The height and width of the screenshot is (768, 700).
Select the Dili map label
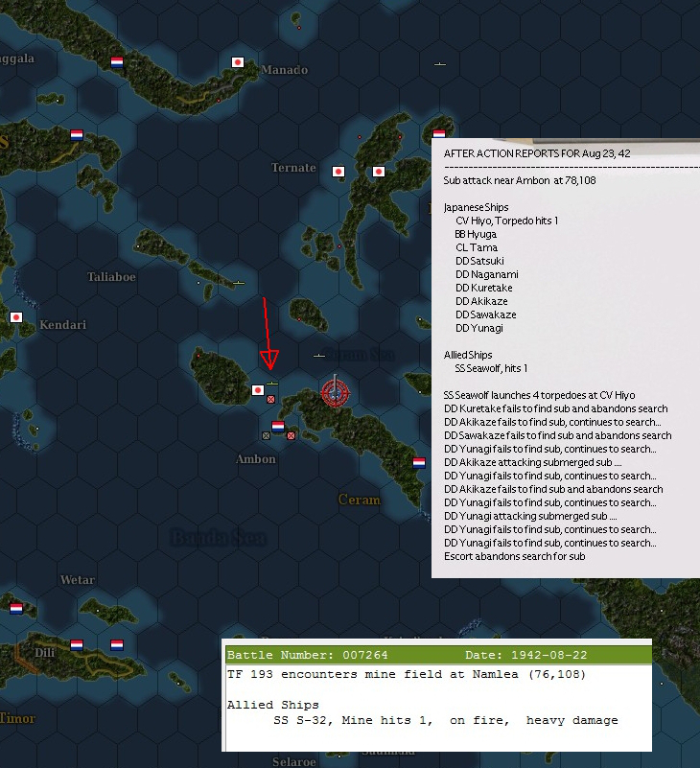[x=44, y=653]
